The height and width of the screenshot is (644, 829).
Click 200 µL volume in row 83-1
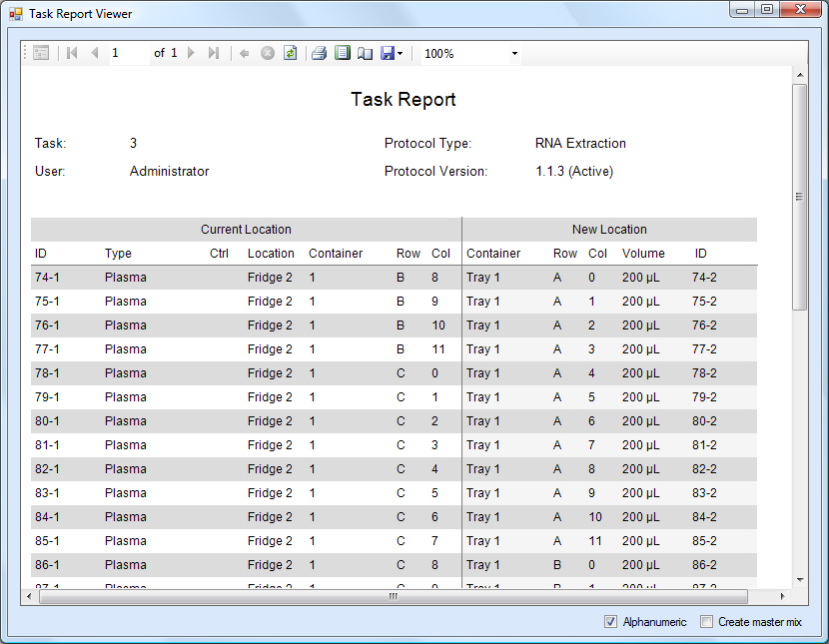coord(641,493)
